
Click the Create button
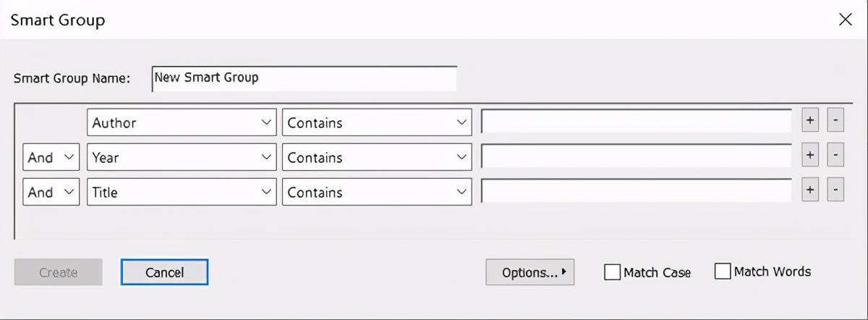59,272
